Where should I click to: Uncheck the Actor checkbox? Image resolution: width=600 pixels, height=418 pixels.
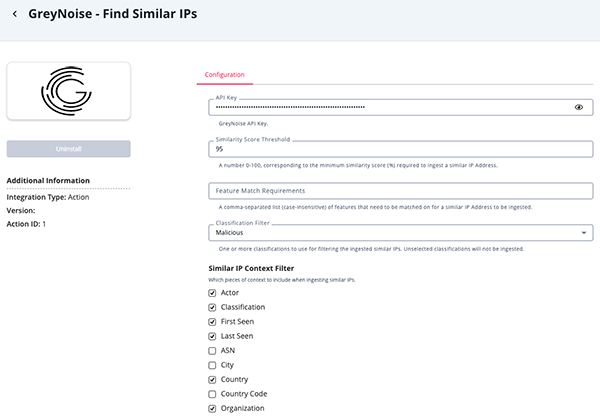coord(212,293)
